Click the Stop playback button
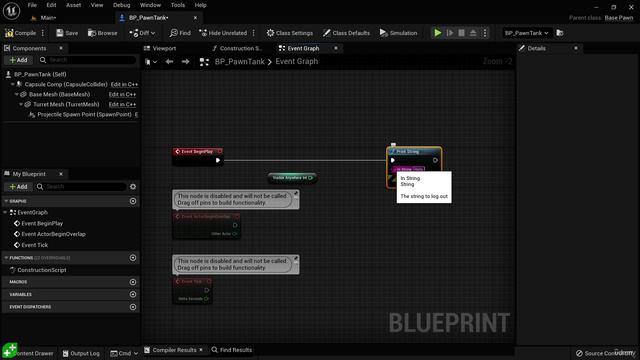 [461, 33]
